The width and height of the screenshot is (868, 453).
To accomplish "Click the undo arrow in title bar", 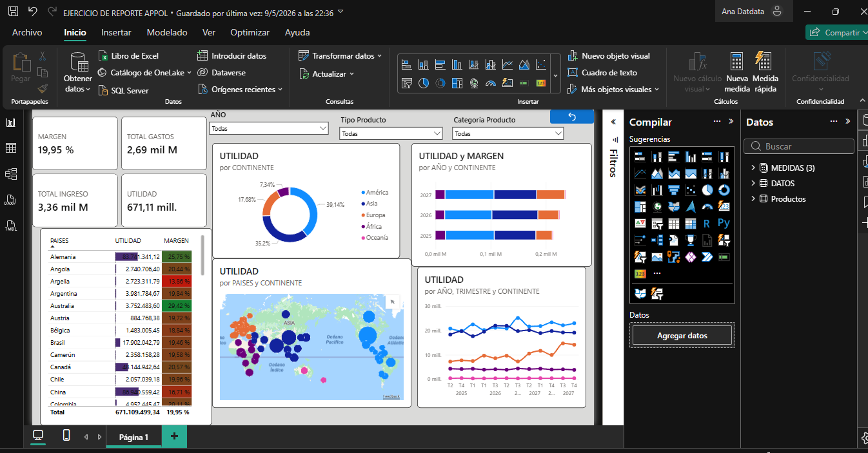I will pos(33,12).
